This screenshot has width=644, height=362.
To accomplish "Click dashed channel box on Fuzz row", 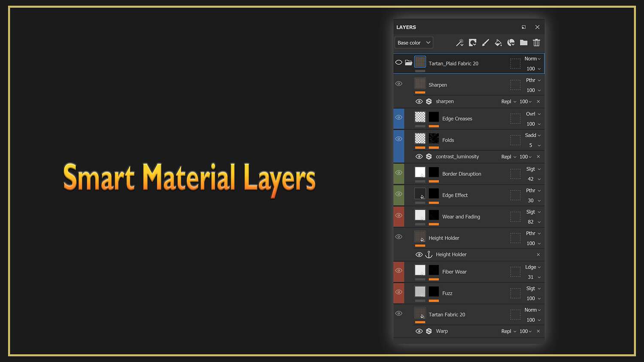I will click(515, 293).
